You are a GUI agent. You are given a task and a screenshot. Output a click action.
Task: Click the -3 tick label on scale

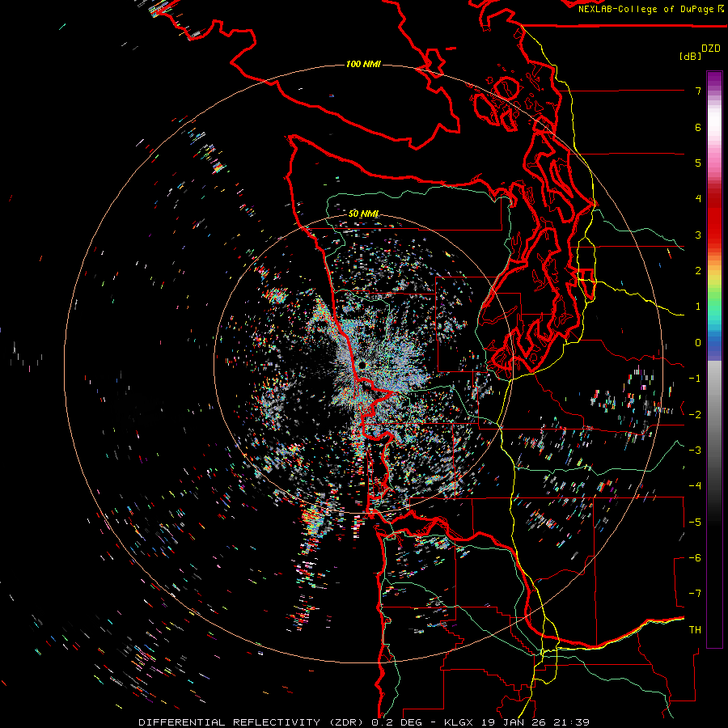point(695,451)
